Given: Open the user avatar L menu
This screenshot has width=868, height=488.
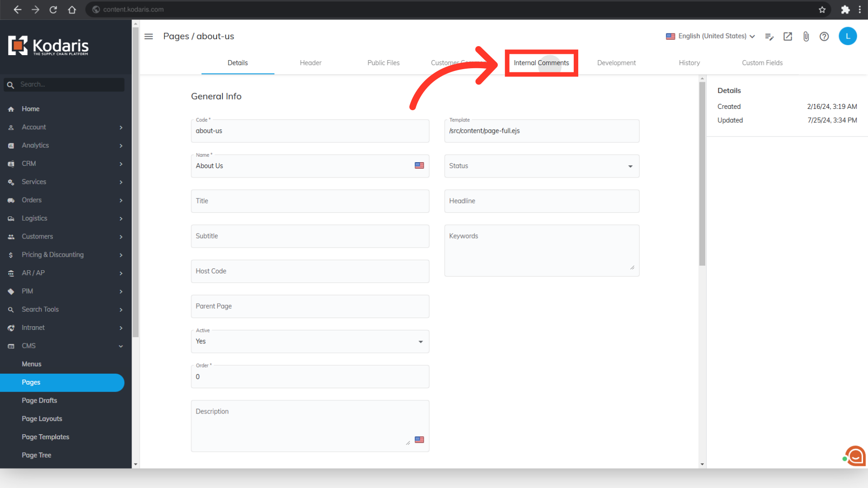Looking at the screenshot, I should 848,36.
